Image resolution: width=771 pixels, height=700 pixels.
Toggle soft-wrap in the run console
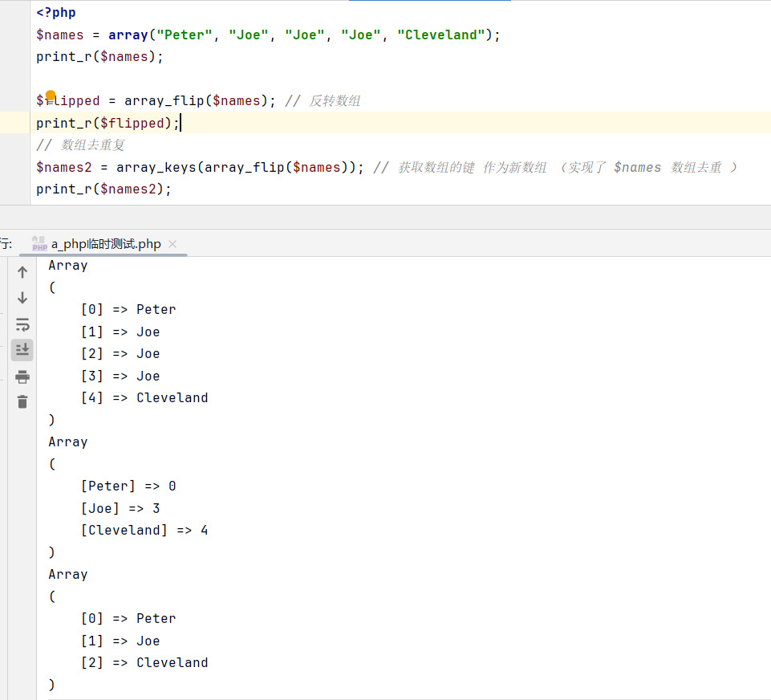[22, 324]
